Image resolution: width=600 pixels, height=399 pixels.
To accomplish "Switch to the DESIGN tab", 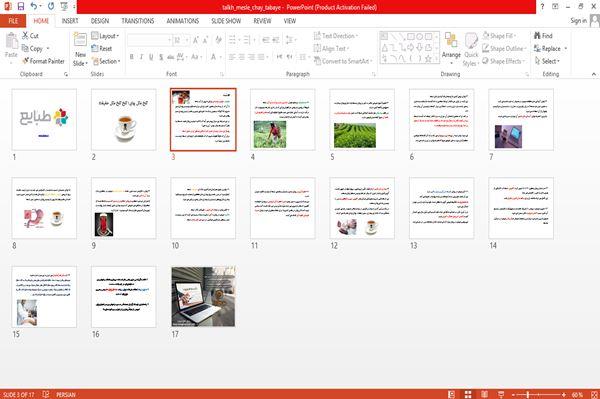I will (100, 21).
